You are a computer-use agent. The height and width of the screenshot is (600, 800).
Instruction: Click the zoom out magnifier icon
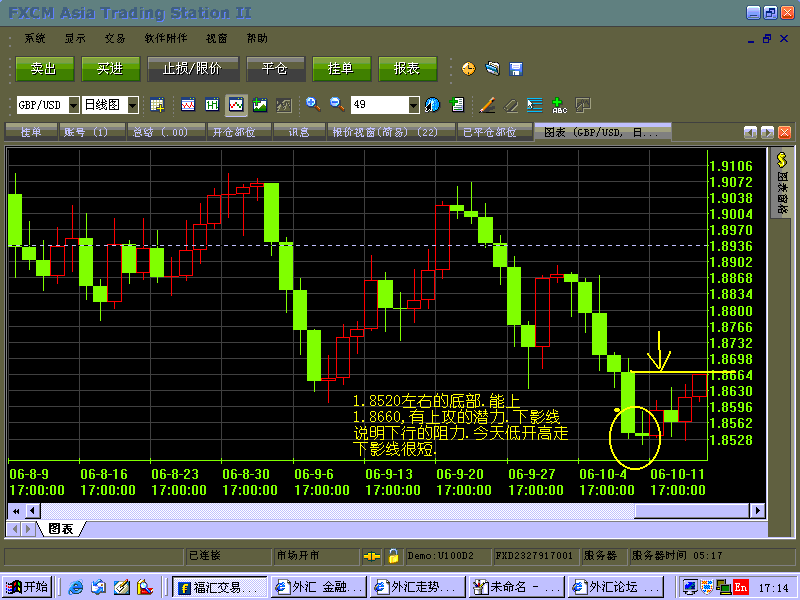[x=336, y=104]
